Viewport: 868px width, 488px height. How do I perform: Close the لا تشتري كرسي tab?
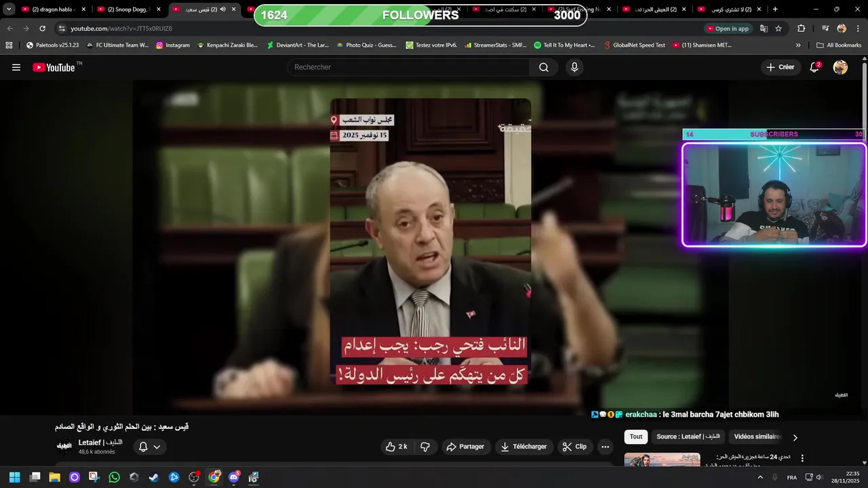[759, 9]
